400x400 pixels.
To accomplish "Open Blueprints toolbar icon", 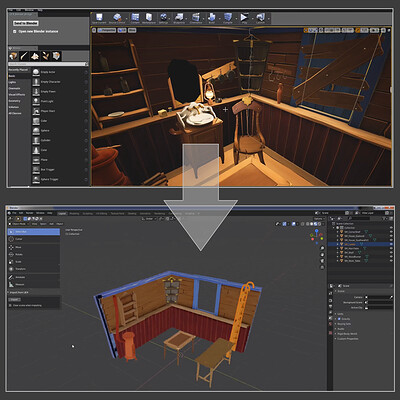I will pos(179,18).
